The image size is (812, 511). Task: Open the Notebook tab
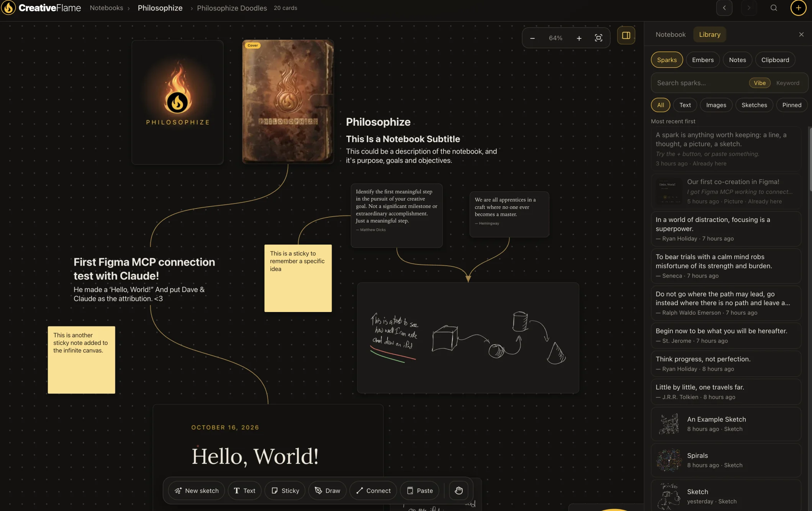click(671, 35)
